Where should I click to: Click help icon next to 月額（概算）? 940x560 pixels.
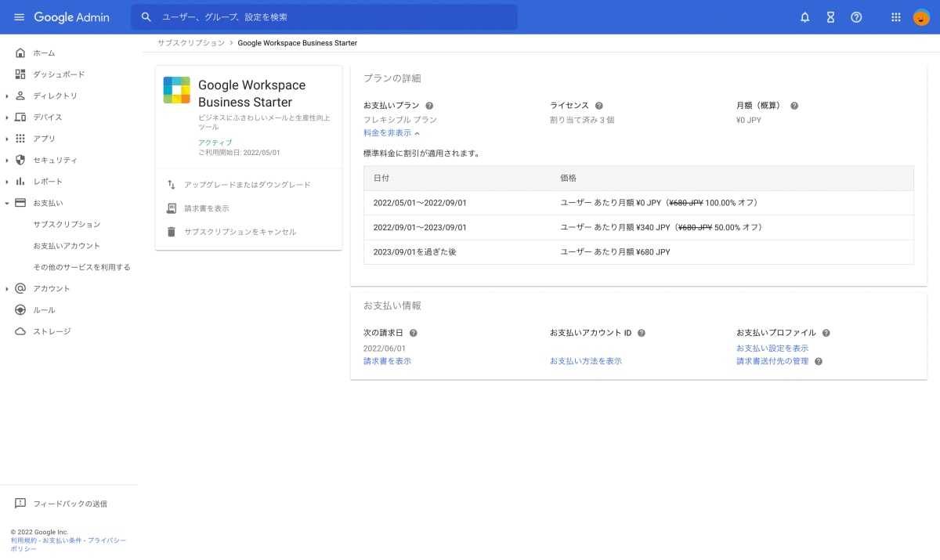[794, 106]
